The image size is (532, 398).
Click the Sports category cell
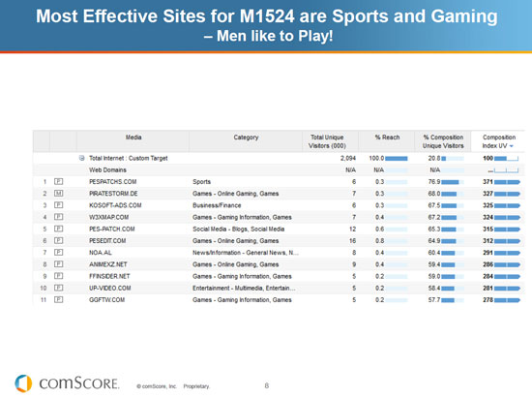[x=201, y=182]
